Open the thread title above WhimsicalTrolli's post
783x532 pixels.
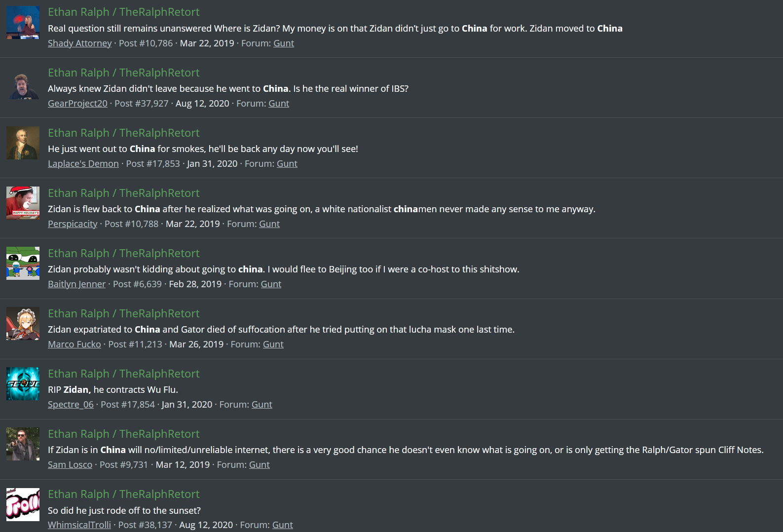[x=123, y=494]
